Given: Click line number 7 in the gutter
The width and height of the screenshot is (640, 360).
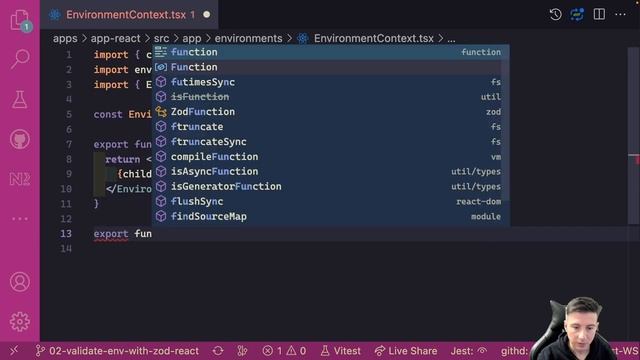Looking at the screenshot, I should click(69, 144).
